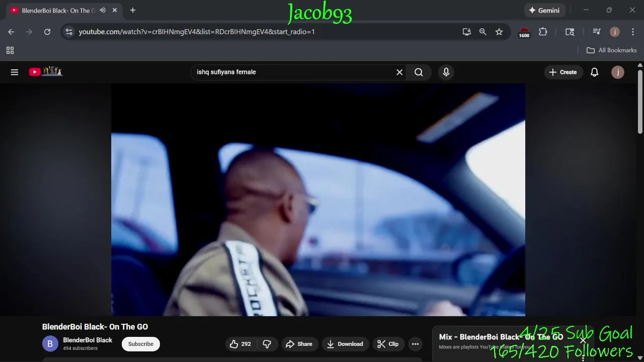The image size is (644, 362).
Task: Open YouTube account avatar
Action: 618,72
